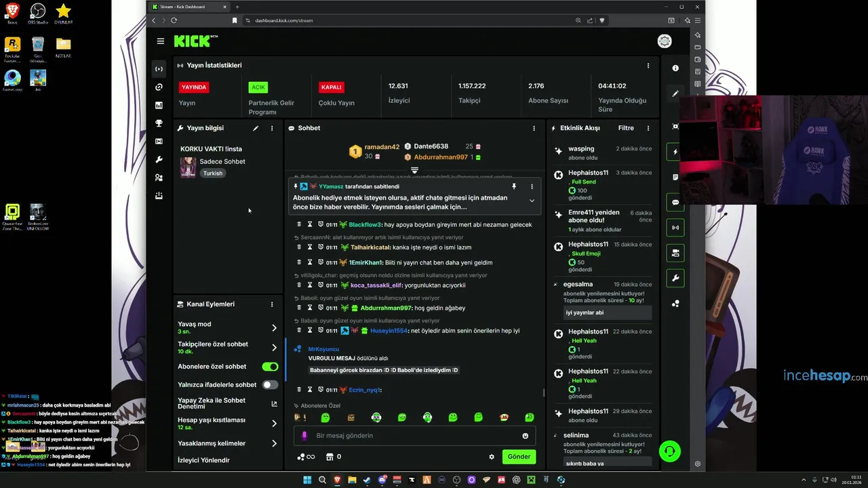Open the Windows Start menu
Image resolution: width=868 pixels, height=488 pixels.
pyautogui.click(x=307, y=480)
